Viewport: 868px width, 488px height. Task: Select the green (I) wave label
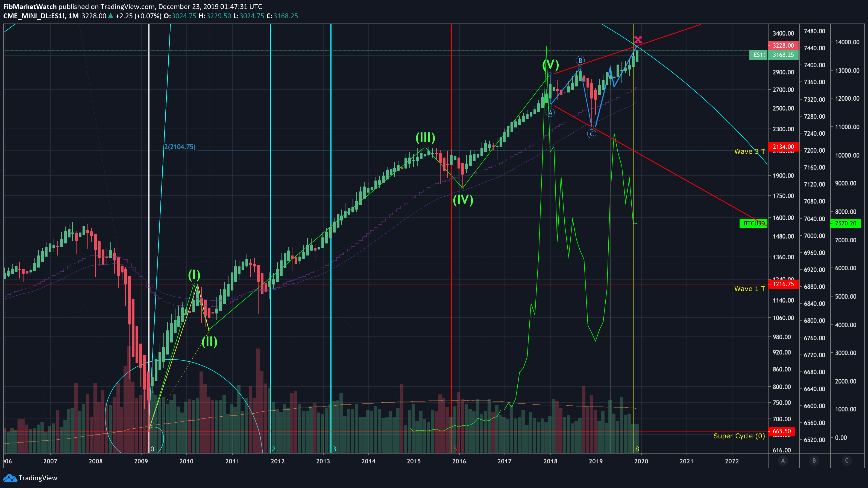point(194,275)
